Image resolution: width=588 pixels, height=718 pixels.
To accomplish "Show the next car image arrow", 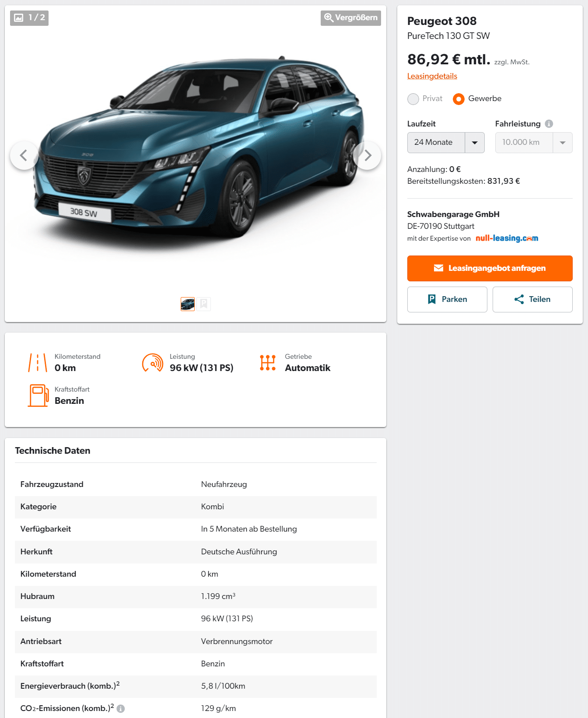I will click(367, 155).
